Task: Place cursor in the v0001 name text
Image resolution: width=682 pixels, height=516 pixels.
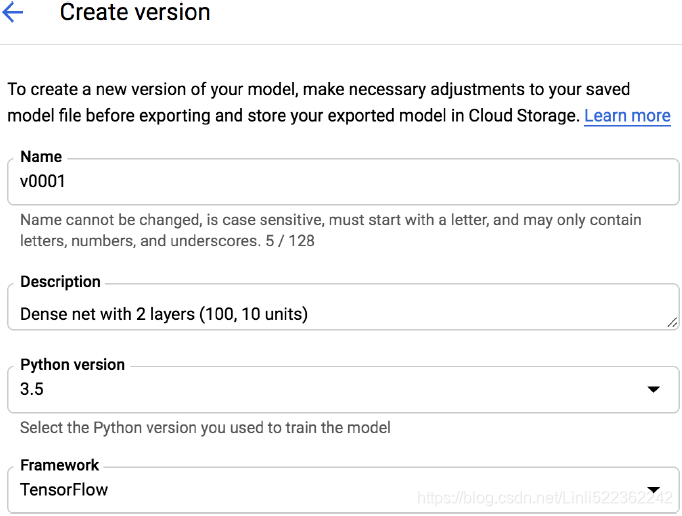Action: point(43,181)
